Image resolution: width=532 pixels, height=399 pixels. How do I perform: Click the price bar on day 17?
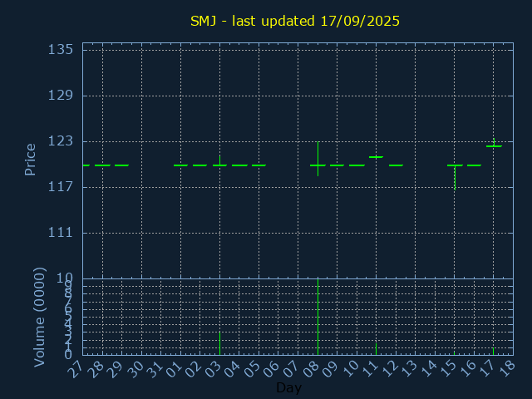pos(494,143)
